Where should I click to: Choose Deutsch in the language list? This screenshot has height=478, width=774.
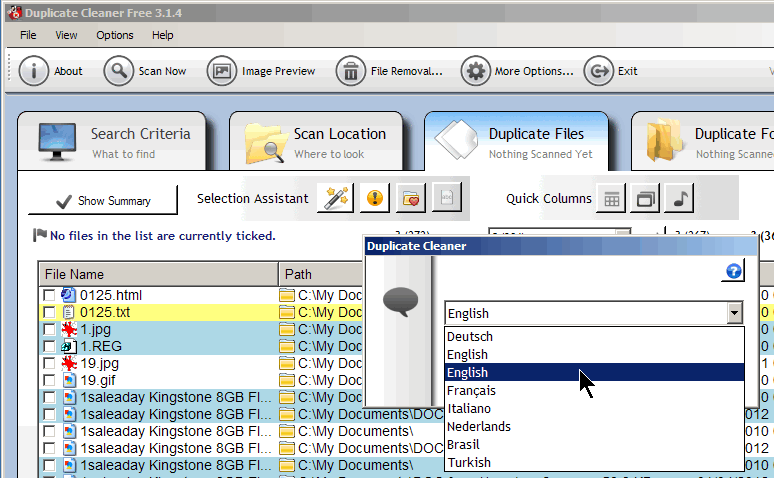point(469,336)
